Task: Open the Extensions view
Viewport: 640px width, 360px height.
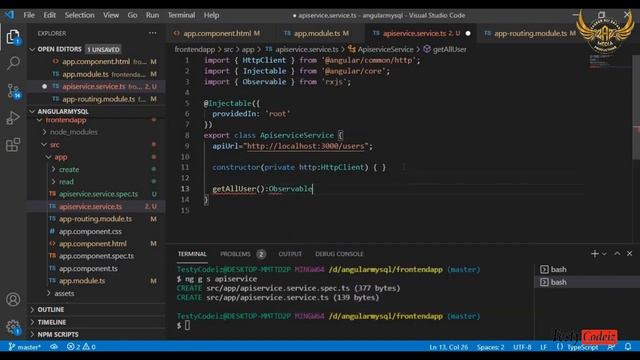Action: (13, 144)
